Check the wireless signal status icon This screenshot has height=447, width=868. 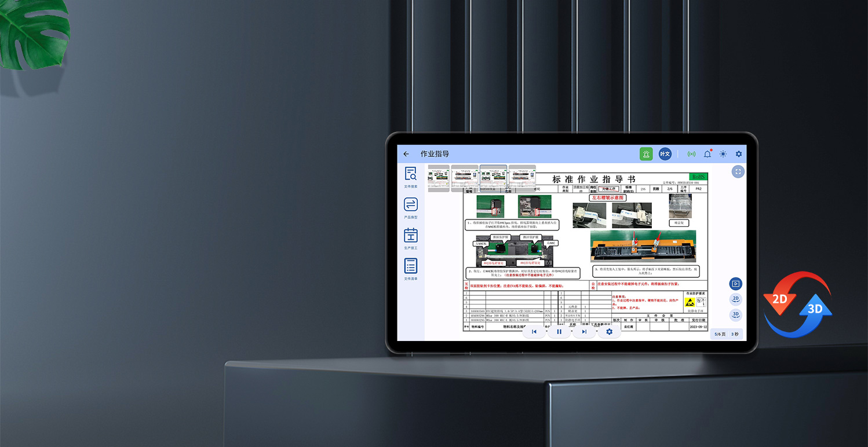(x=691, y=154)
